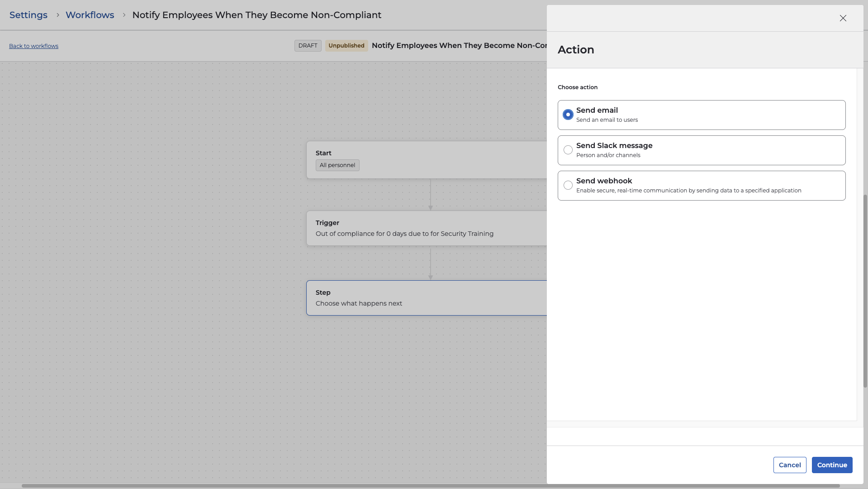Select the Start node on the canvas
868x489 pixels.
coord(425,153)
